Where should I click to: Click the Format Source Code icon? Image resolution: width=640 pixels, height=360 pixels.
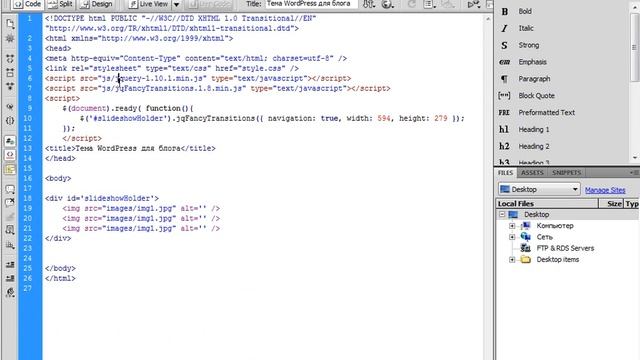pyautogui.click(x=10, y=293)
